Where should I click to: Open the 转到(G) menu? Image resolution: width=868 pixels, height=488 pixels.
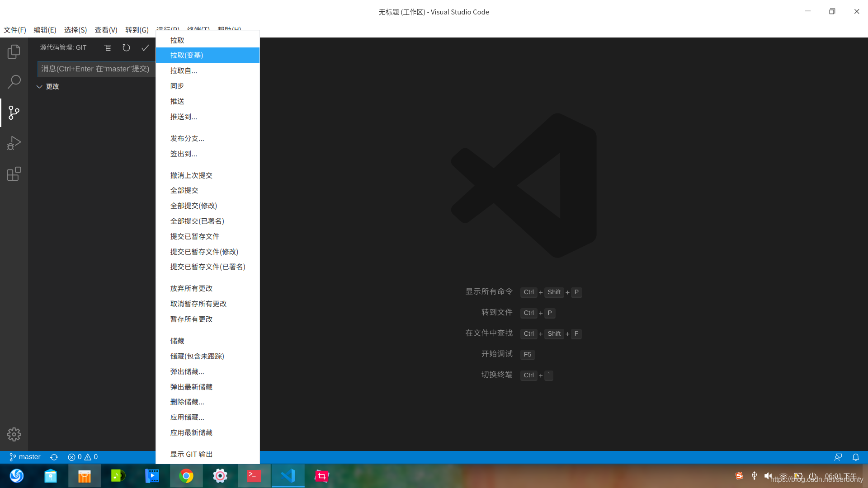point(137,30)
